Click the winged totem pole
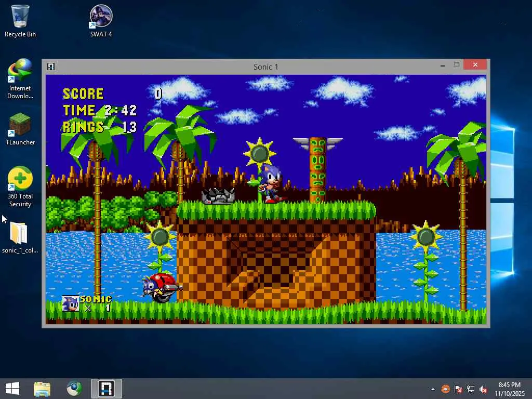Viewport: 532px width, 399px height. pos(318,170)
